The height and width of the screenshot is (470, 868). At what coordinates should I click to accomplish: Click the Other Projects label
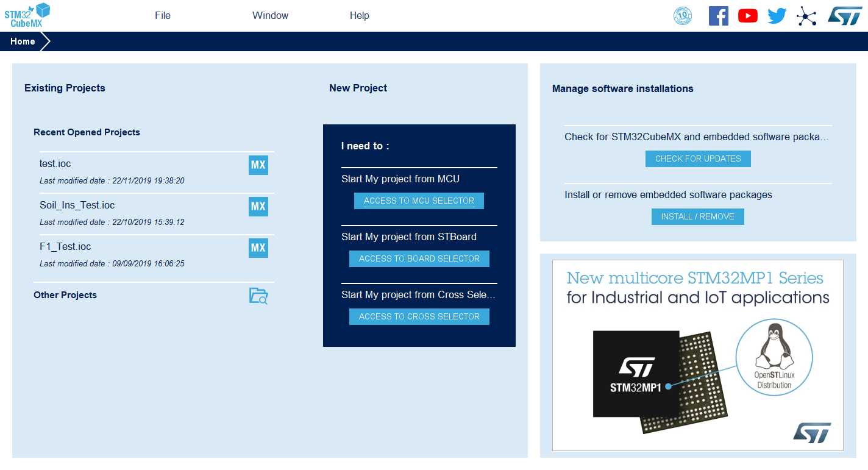click(x=65, y=295)
